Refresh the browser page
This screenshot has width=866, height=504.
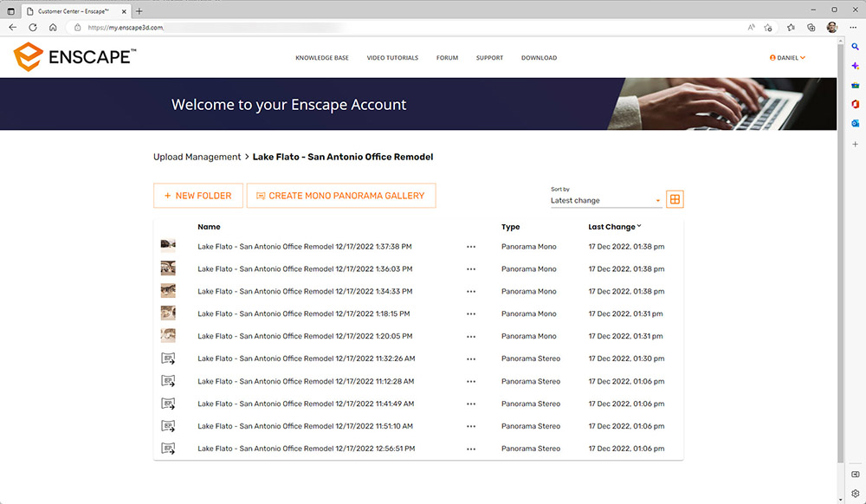point(33,27)
